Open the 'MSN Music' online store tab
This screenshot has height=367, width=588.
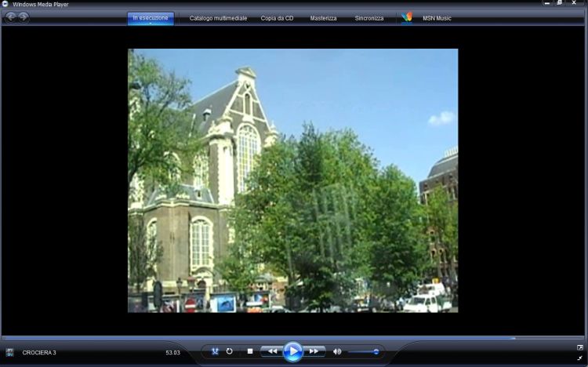(437, 18)
